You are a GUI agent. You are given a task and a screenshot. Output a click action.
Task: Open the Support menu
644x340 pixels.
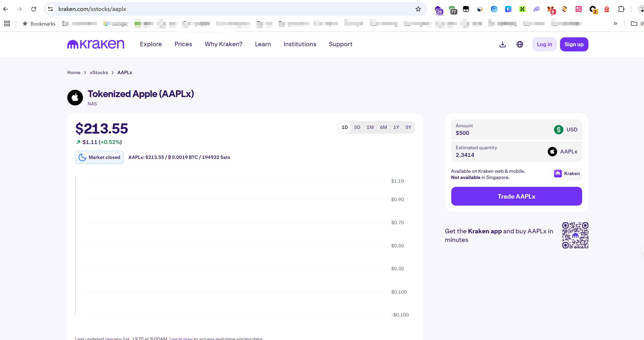pyautogui.click(x=340, y=44)
